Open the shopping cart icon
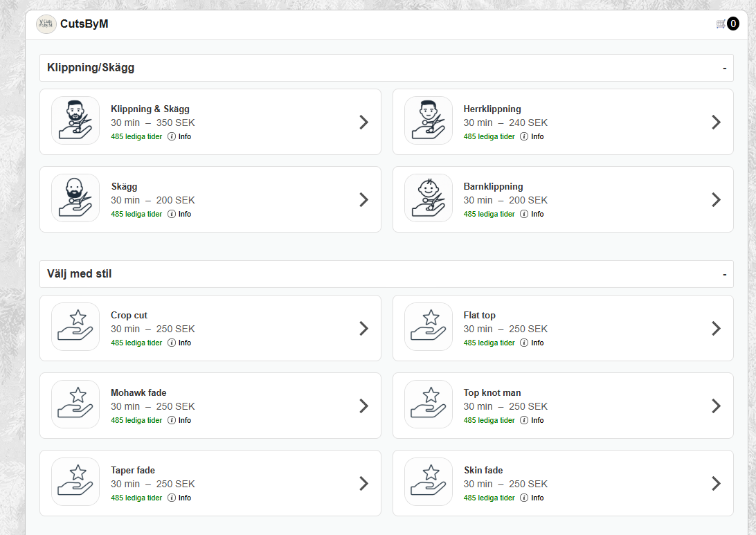The image size is (756, 535). point(721,24)
